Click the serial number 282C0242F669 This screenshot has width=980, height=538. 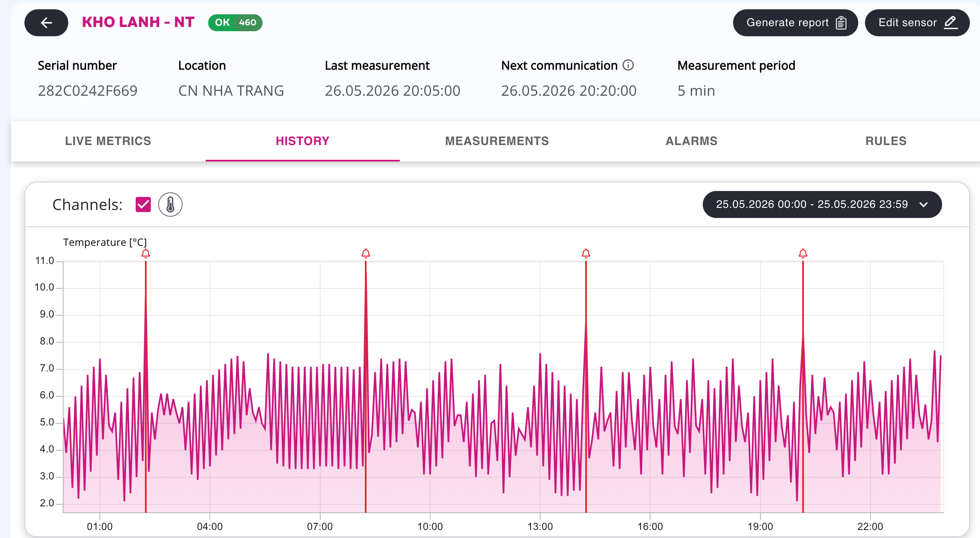coord(88,91)
